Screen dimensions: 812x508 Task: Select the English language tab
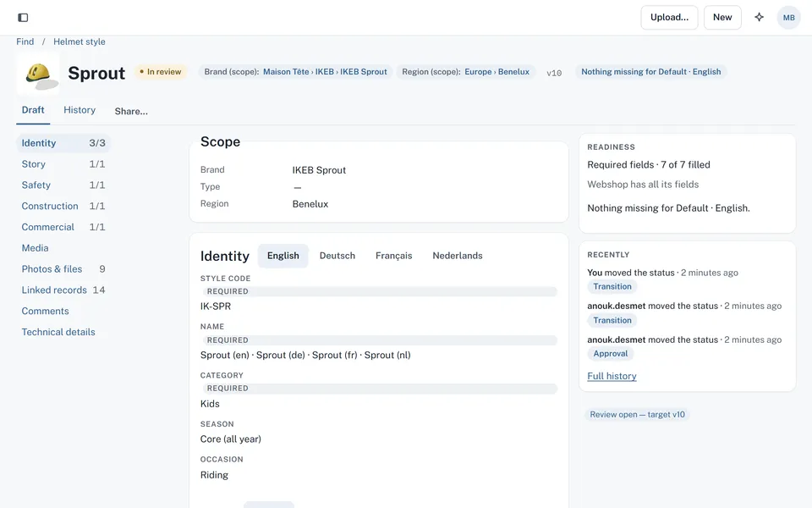(283, 256)
